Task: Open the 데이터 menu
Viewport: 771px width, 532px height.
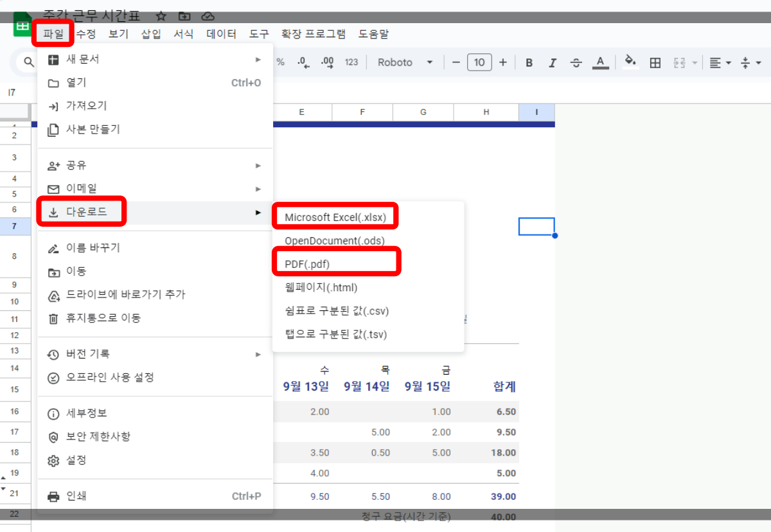Action: click(221, 34)
